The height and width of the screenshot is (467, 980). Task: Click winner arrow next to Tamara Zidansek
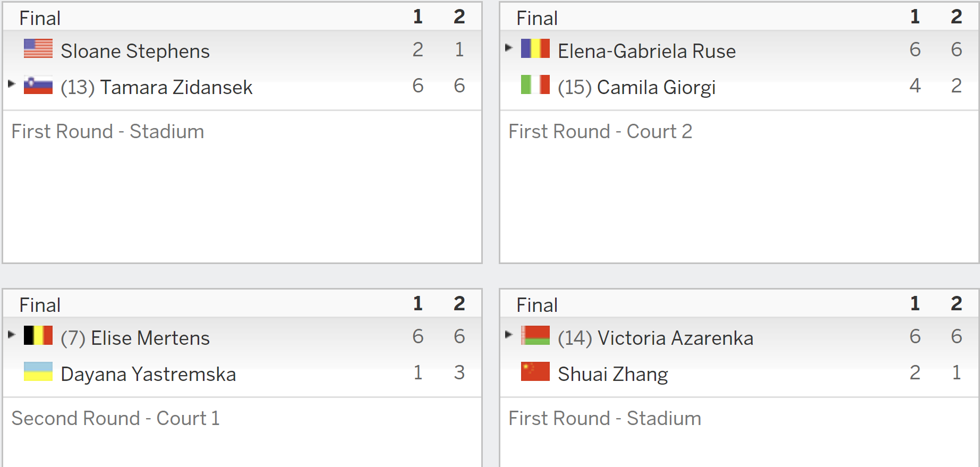12,83
